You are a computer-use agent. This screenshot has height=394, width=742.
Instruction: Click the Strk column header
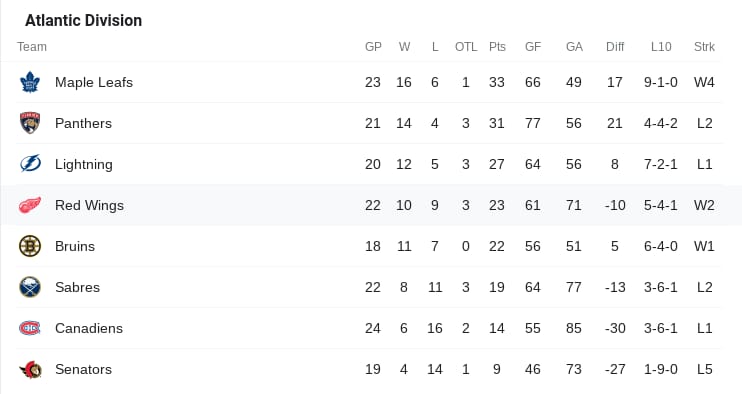[704, 47]
